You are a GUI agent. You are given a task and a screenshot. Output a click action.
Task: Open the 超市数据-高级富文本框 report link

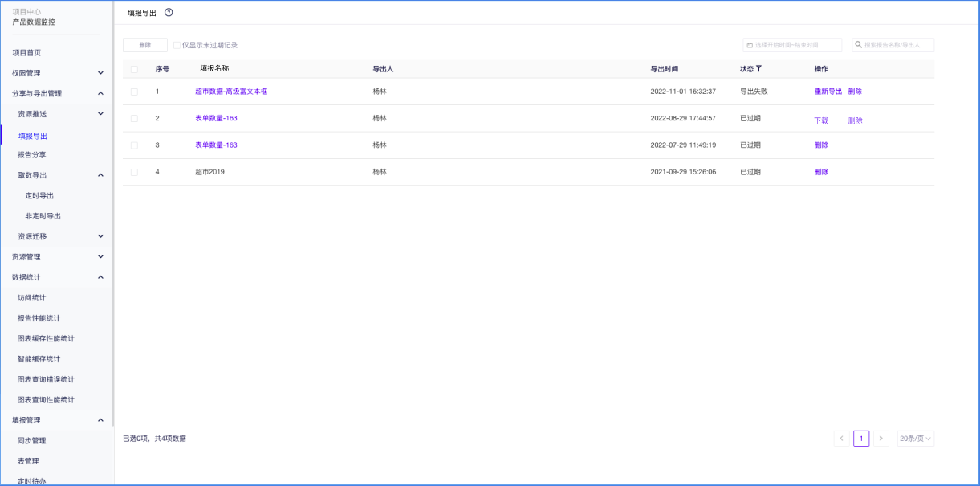(231, 92)
